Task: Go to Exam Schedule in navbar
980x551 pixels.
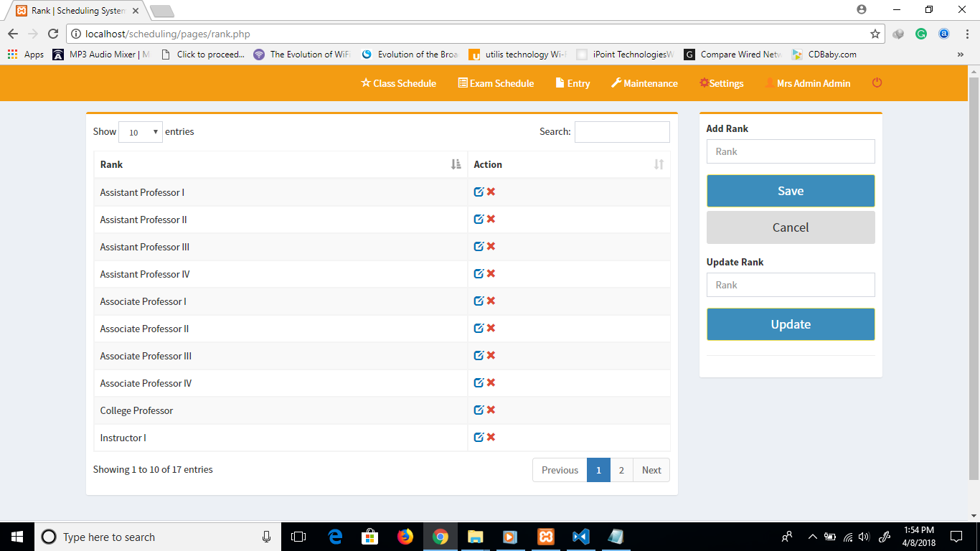Action: (x=496, y=83)
